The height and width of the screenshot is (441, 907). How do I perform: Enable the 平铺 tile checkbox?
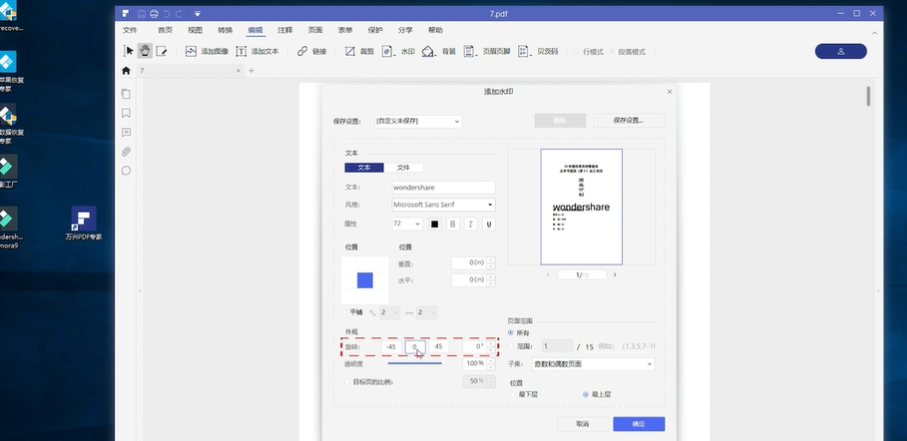345,313
